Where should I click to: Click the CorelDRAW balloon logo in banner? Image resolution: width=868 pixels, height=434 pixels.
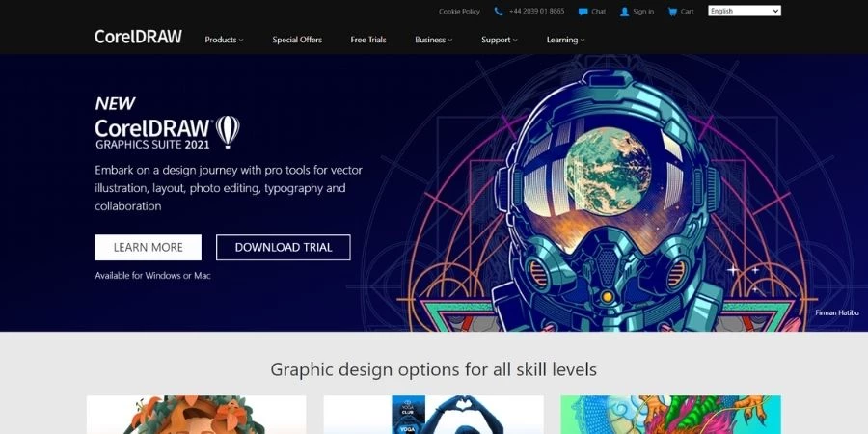(228, 132)
